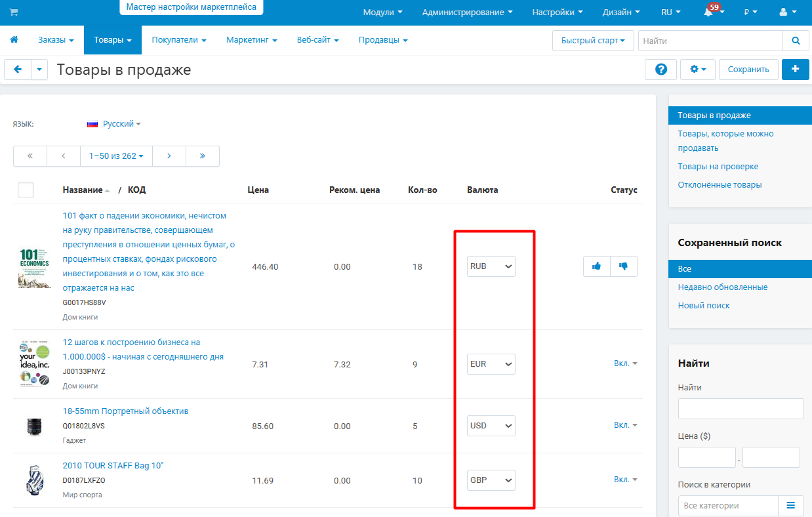Viewport: 812px width, 517px height.
Task: Expand the 1–50 из 262 pagination dropdown
Action: tap(116, 156)
